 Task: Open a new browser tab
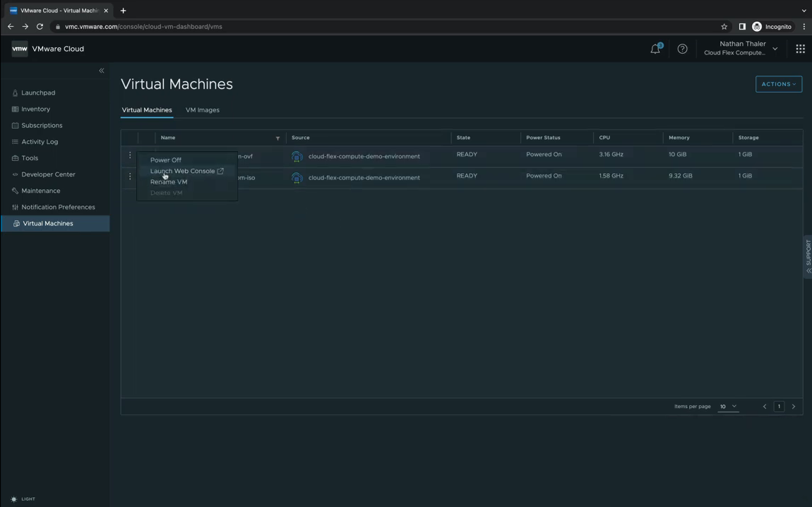(x=124, y=11)
